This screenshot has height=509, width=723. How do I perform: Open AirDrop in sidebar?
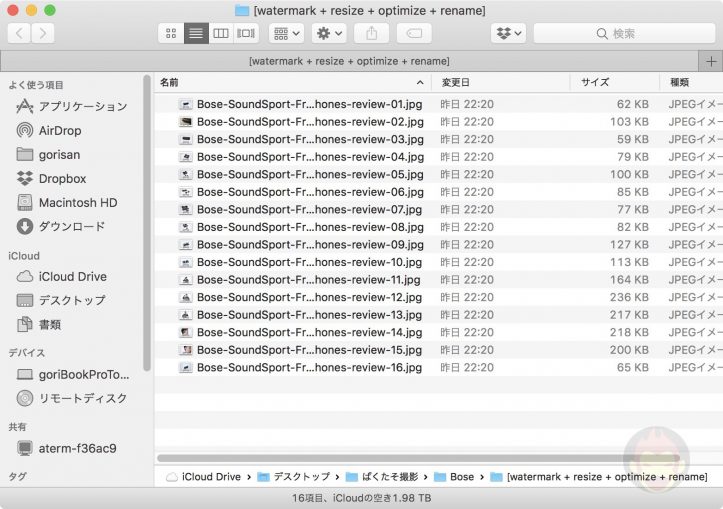(x=48, y=130)
